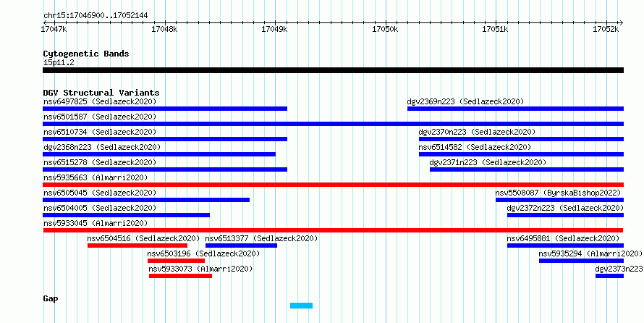Click the Cytogenetic Bands track title
This screenshot has height=323, width=644.
point(86,54)
